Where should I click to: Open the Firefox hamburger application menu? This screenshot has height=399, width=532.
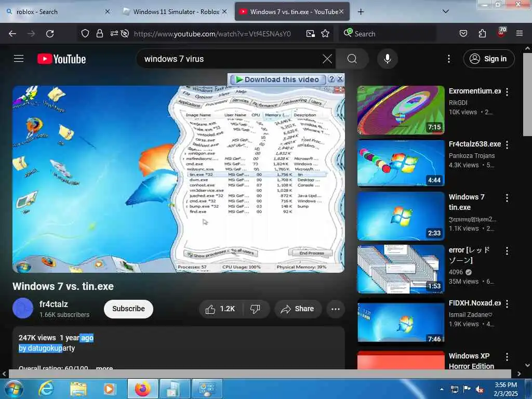519,34
